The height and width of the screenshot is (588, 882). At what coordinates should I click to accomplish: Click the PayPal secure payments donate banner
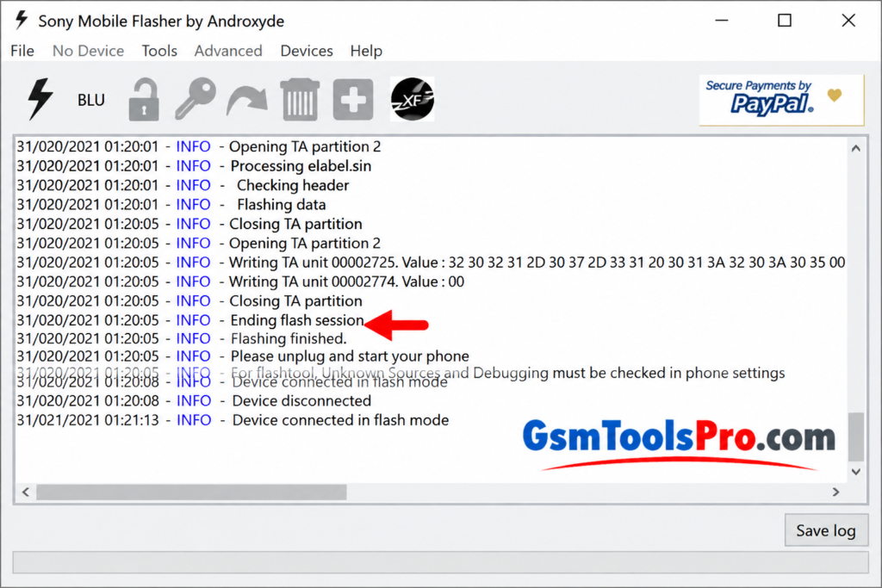[781, 100]
